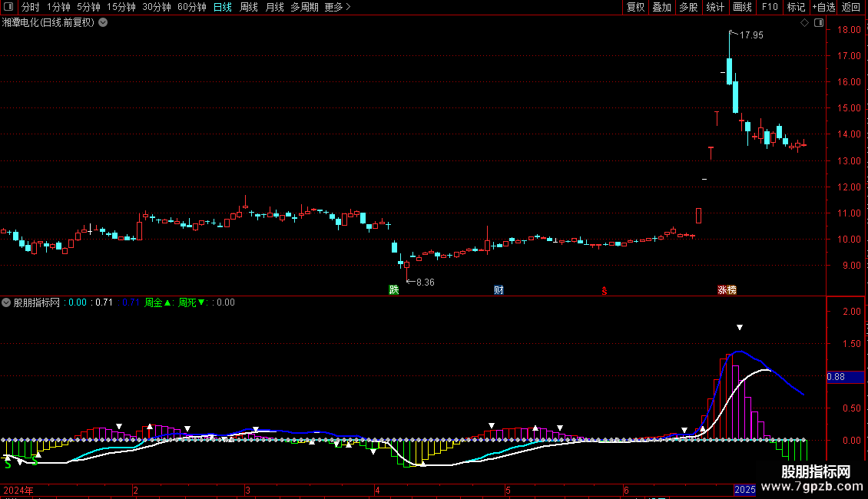
Task: Click the 湘潭电化(日线.前复权) chart title
Action: click(x=48, y=23)
